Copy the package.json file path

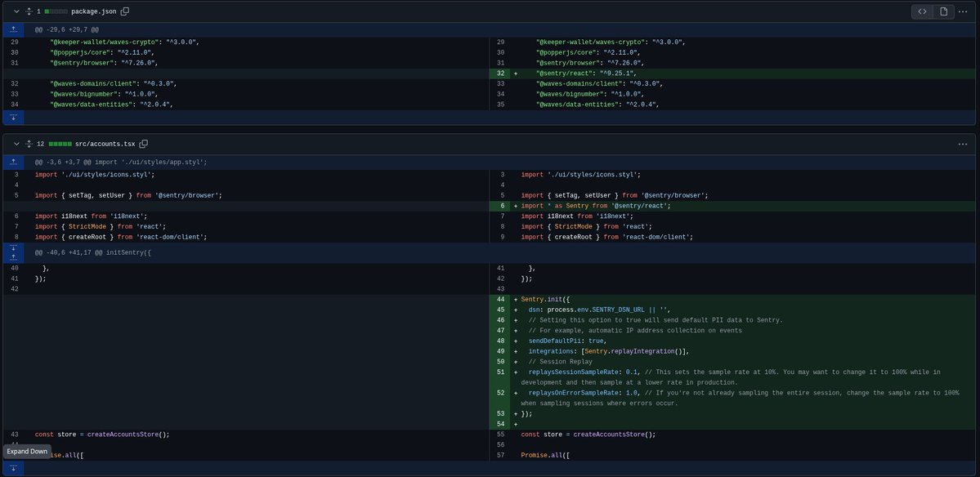click(124, 11)
